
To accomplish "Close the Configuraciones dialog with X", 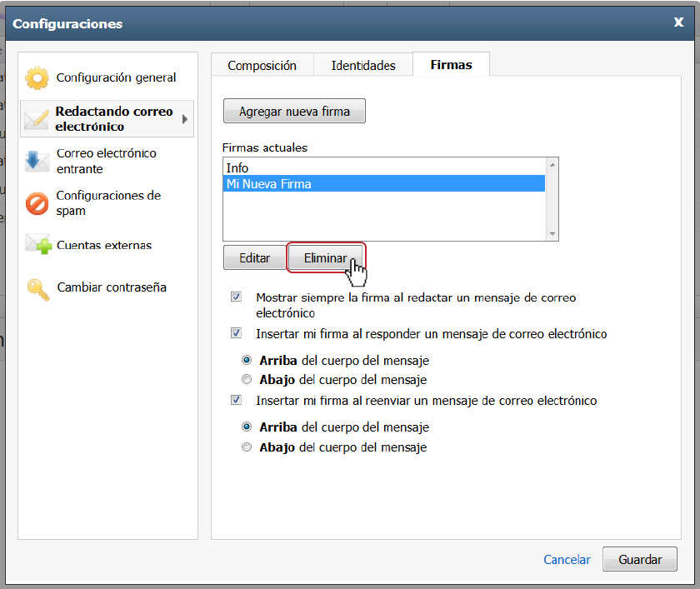I will tap(678, 22).
